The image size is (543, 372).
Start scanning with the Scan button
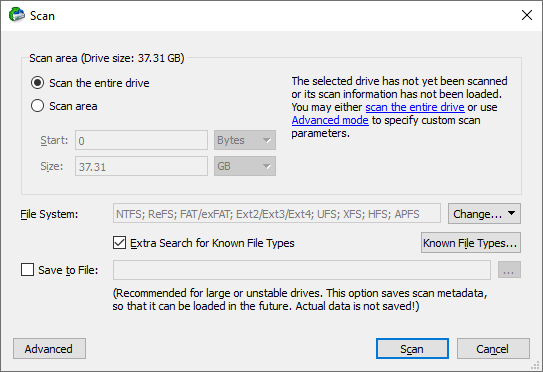[412, 349]
